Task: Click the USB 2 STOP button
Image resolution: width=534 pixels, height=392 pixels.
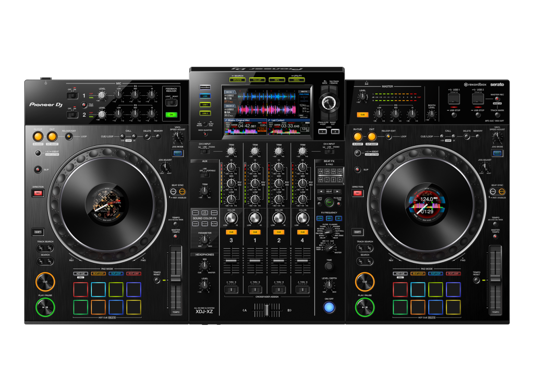Action: (x=478, y=115)
